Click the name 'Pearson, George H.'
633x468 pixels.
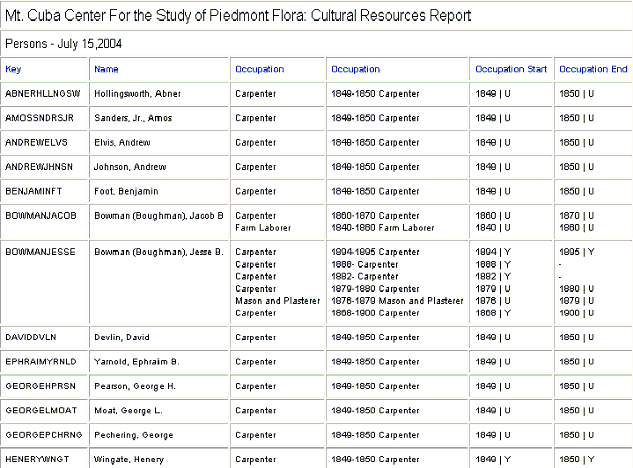point(135,386)
